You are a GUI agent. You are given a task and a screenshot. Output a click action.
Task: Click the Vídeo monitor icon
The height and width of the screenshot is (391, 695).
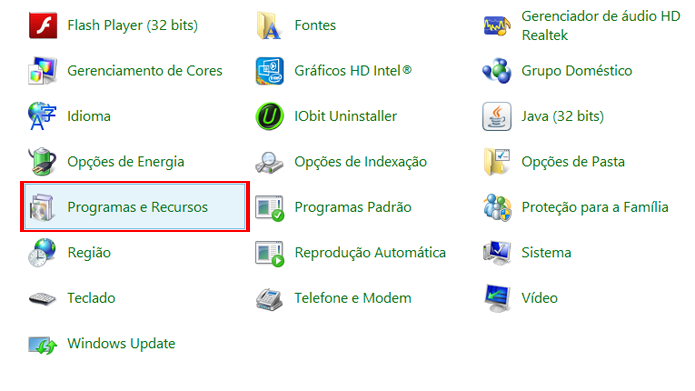click(497, 298)
